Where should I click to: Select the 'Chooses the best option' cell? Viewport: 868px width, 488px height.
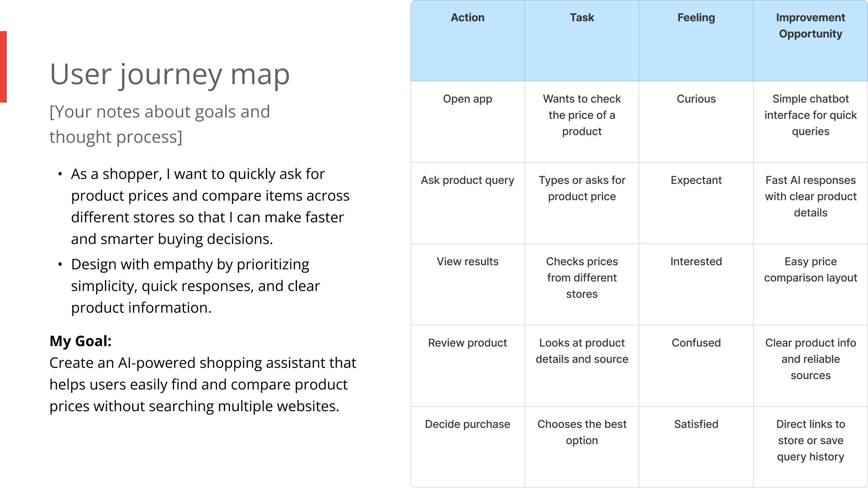pyautogui.click(x=582, y=447)
